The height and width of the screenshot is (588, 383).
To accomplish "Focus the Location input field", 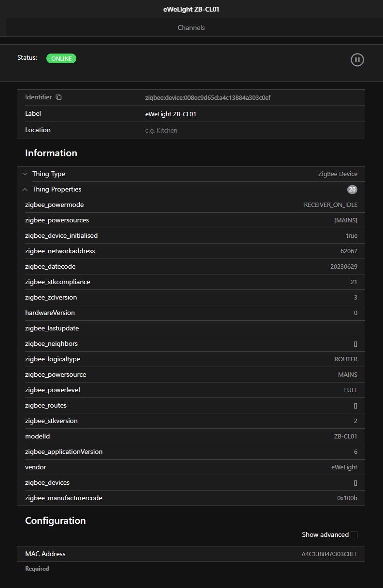I will click(251, 130).
